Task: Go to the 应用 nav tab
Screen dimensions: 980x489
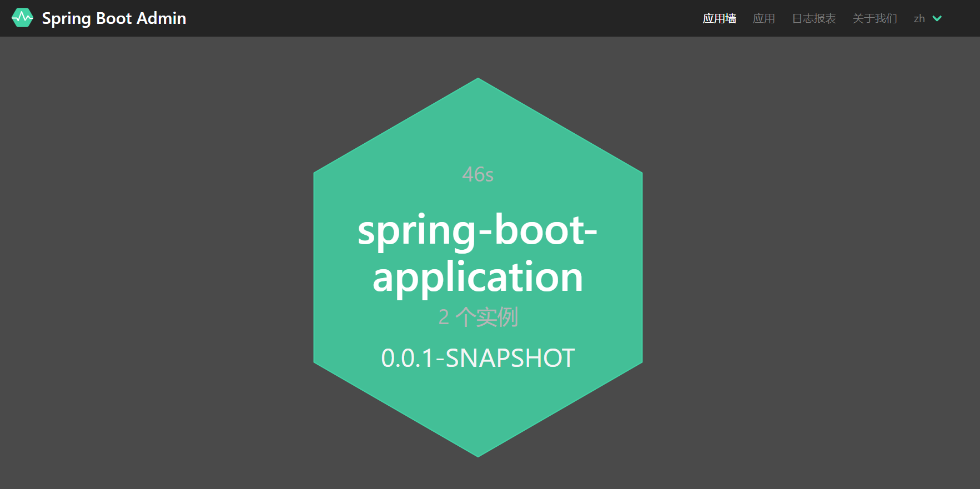Action: coord(764,18)
